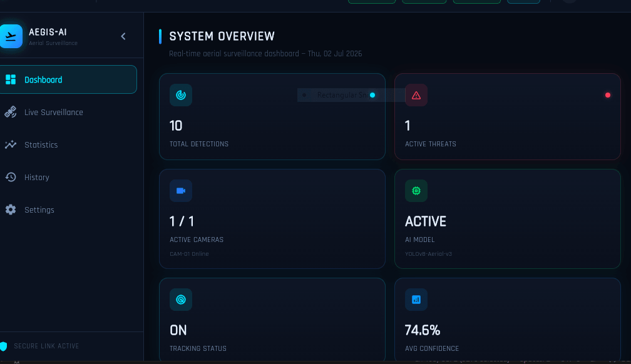
Task: Click the gear icon next to Settings
Action: [x=11, y=210]
